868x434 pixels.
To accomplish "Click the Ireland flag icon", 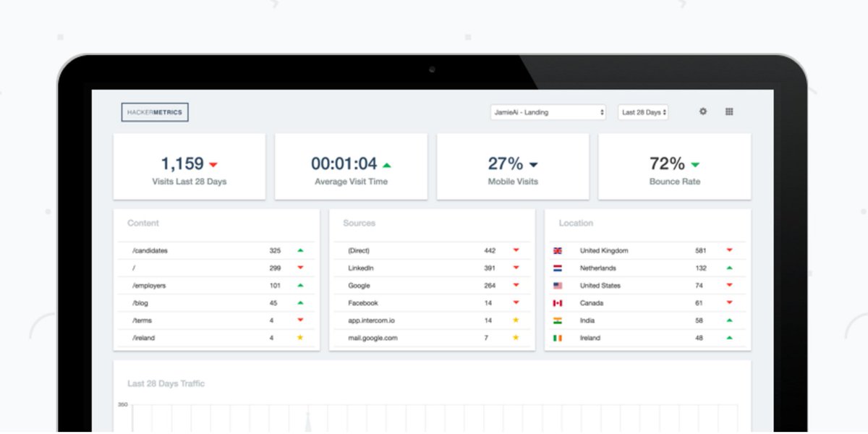I will point(558,338).
